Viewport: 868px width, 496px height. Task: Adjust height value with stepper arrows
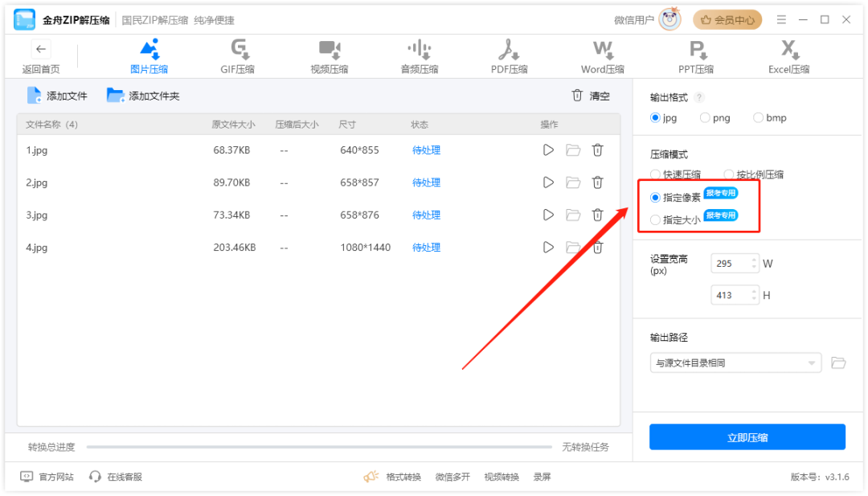click(754, 295)
